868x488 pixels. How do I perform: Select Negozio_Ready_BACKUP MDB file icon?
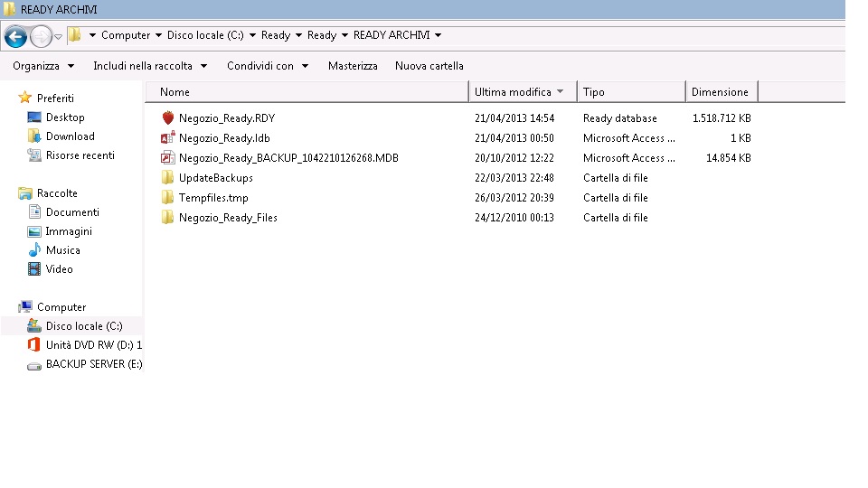[x=168, y=157]
